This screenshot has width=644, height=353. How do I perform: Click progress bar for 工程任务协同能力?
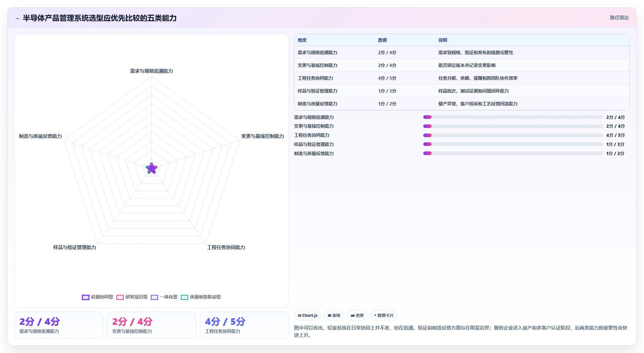click(513, 135)
